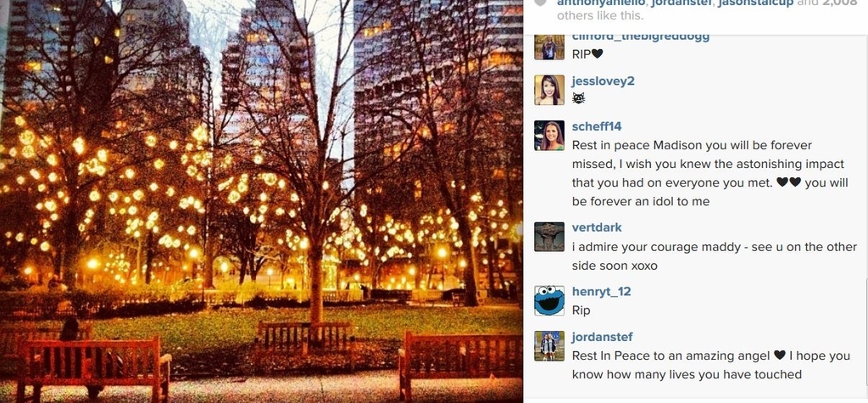Click clifford_thebigreddogg's avatar
Screen dimensions: 868x403
click(x=549, y=48)
